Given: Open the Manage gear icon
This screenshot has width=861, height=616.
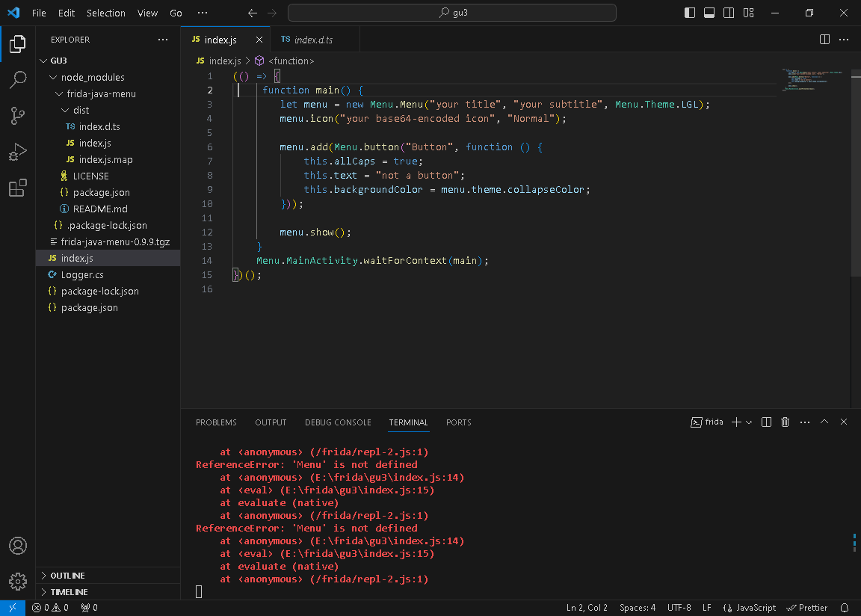Looking at the screenshot, I should (18, 582).
